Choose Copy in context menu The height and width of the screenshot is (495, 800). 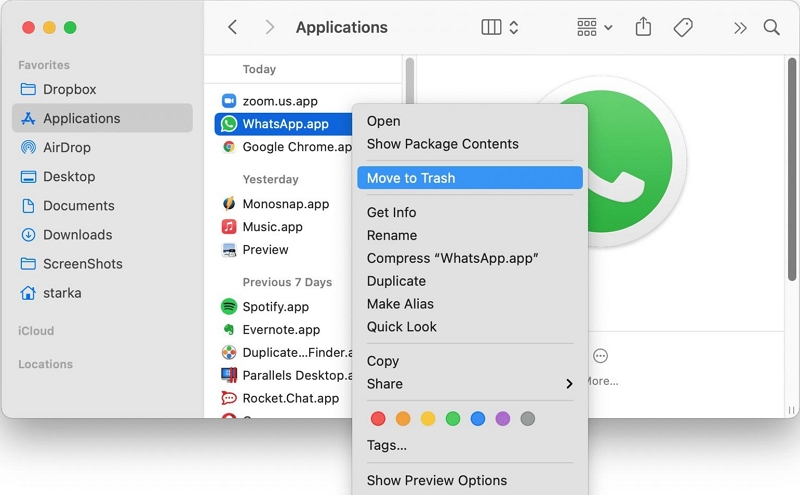click(469, 361)
